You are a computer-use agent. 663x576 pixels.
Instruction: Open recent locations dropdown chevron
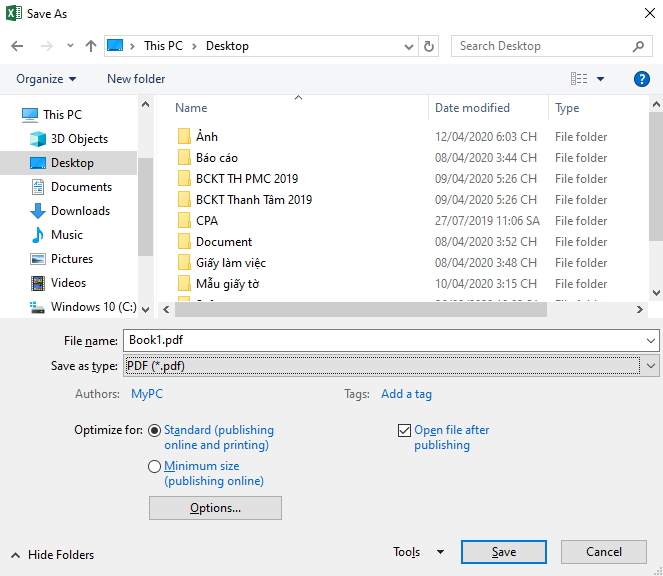point(70,46)
